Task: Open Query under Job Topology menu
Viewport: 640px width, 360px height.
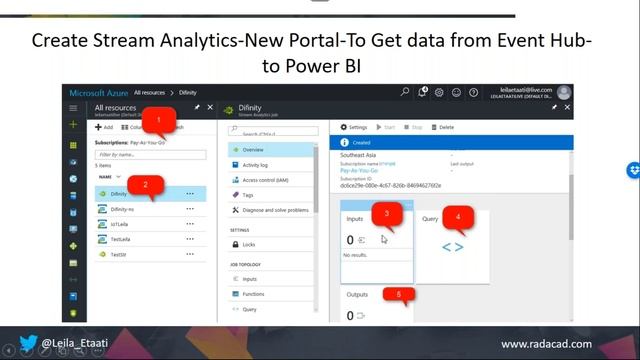Action: coord(271,309)
